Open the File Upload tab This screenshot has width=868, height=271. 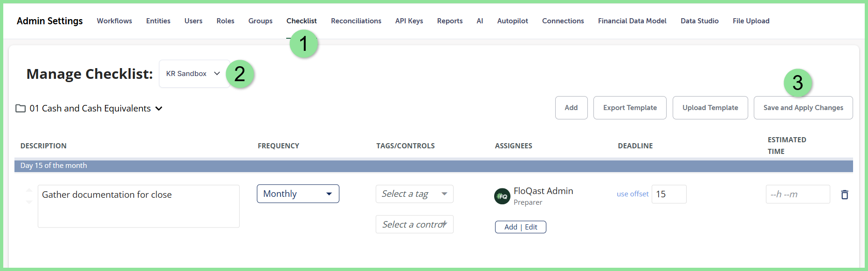[751, 21]
